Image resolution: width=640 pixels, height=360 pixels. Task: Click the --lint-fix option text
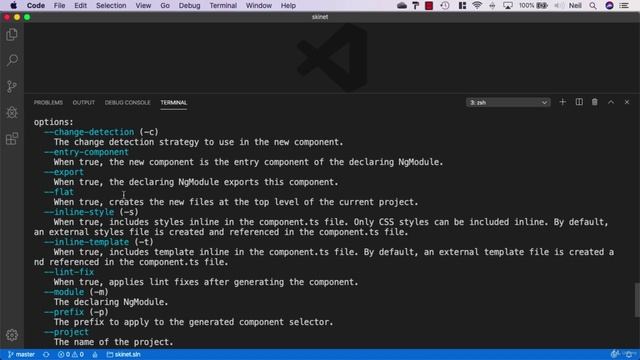click(69, 272)
